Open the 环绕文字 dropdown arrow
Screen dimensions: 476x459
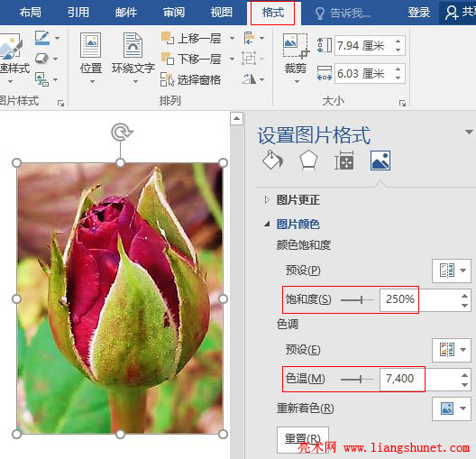click(x=135, y=82)
